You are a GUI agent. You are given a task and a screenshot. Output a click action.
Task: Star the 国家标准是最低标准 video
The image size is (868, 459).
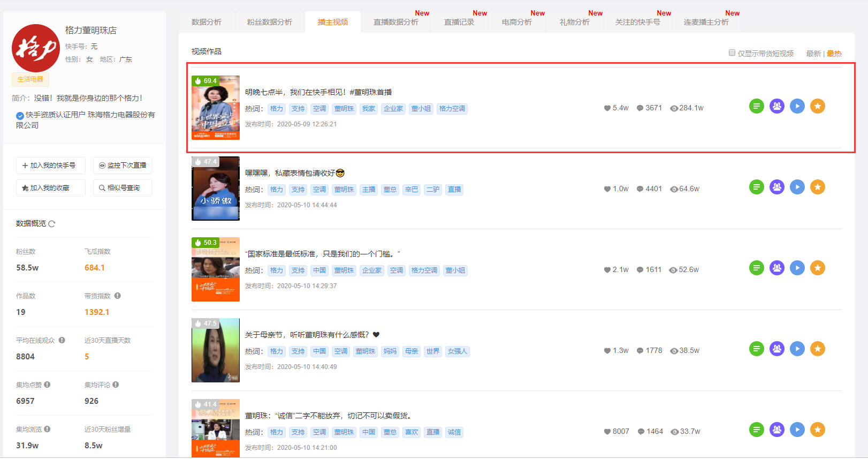coord(818,268)
